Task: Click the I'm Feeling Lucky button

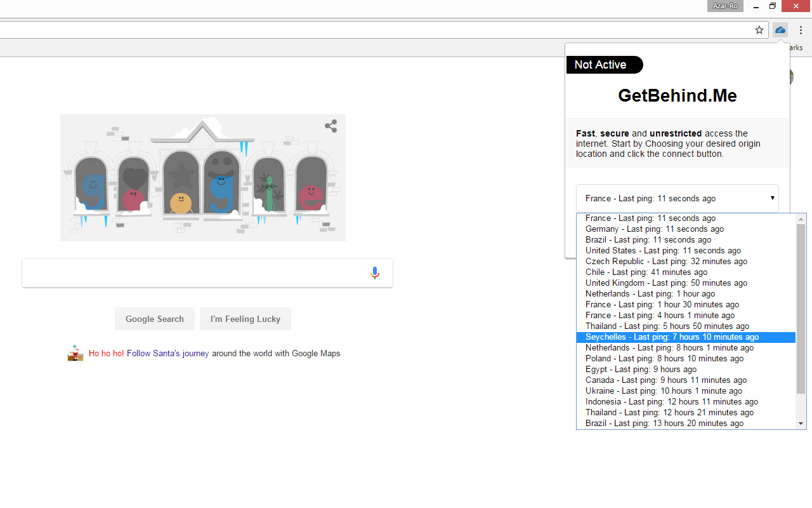Action: (246, 319)
